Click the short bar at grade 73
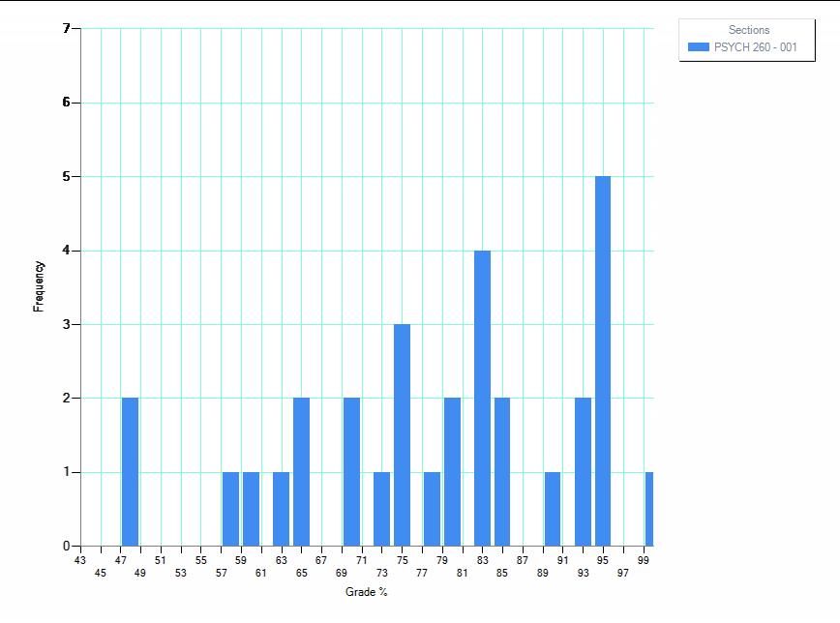 point(381,509)
